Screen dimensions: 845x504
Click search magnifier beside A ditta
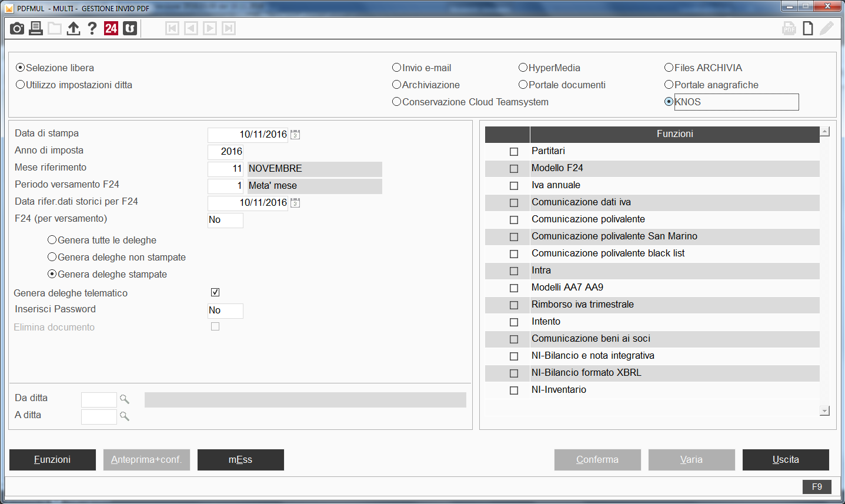coord(124,416)
